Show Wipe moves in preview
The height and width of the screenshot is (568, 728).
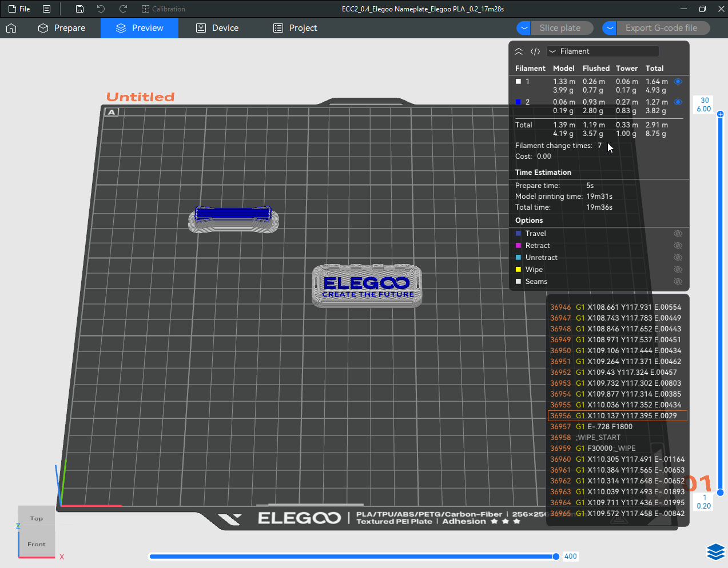click(678, 270)
